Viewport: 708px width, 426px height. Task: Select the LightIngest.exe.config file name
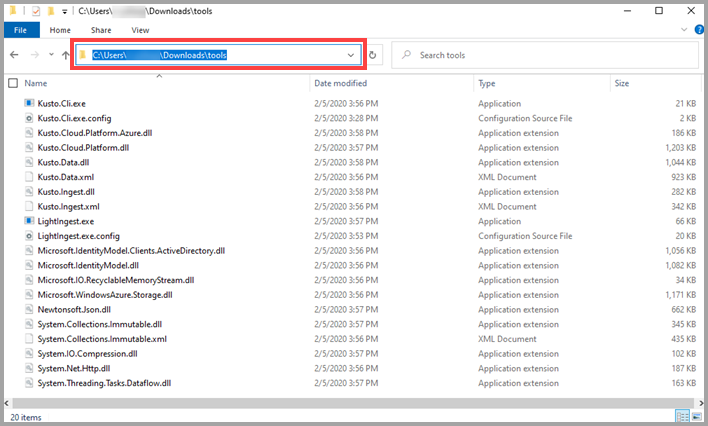(x=79, y=236)
